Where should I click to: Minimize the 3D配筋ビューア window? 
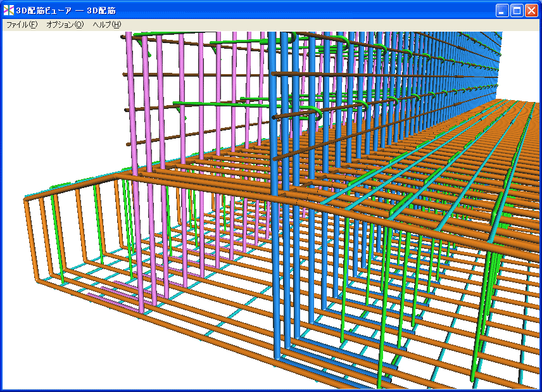click(502, 10)
